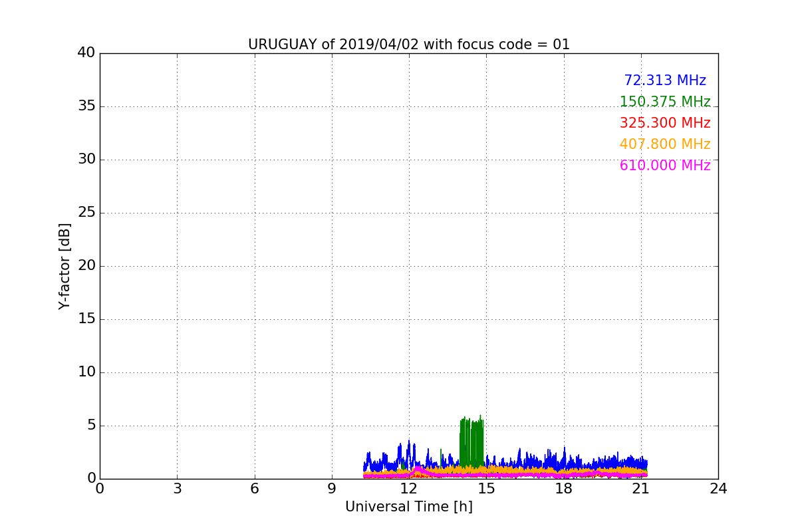Click the x-axis tick label 12
The image size is (798, 532).
tap(409, 489)
